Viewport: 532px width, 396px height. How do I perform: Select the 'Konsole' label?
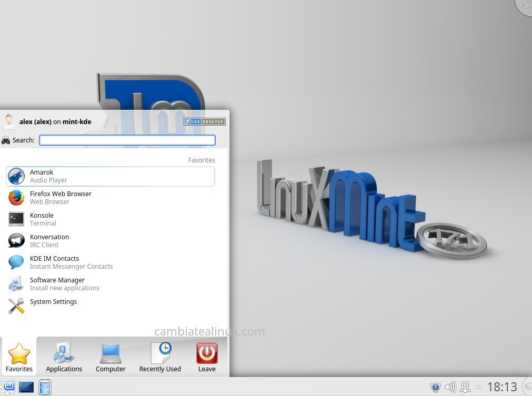(42, 215)
